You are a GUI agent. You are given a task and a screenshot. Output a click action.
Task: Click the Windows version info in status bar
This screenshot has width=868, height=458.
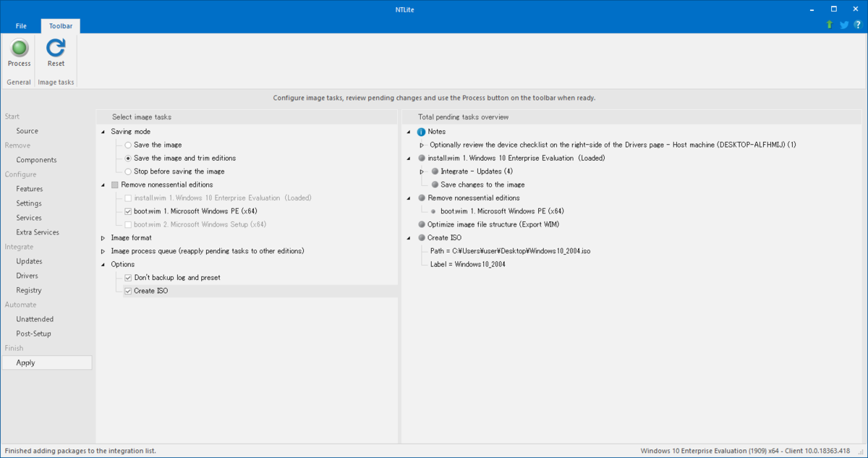pos(745,451)
